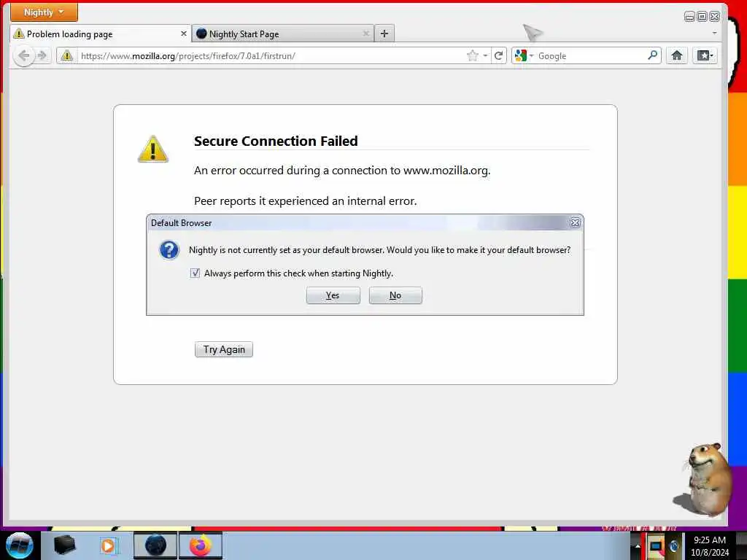Viewport: 747px width, 560px height.
Task: Close the Default Browser dialog
Action: [x=575, y=223]
